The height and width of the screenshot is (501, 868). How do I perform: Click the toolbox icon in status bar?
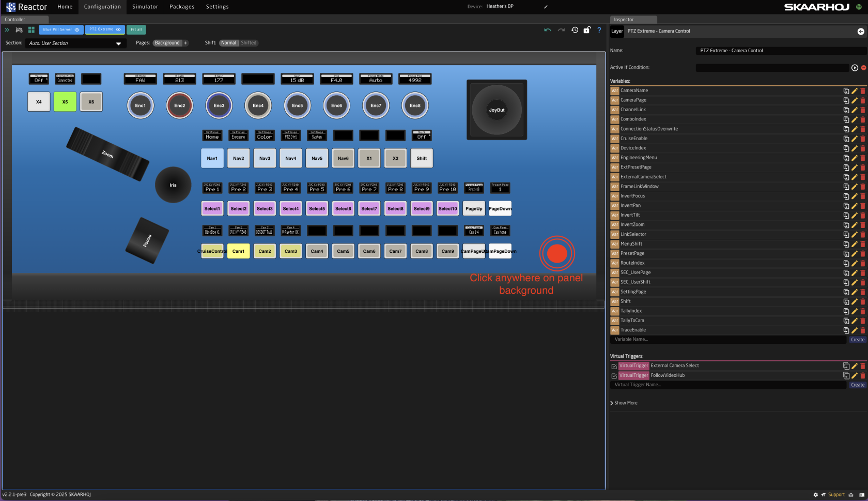[x=851, y=495]
